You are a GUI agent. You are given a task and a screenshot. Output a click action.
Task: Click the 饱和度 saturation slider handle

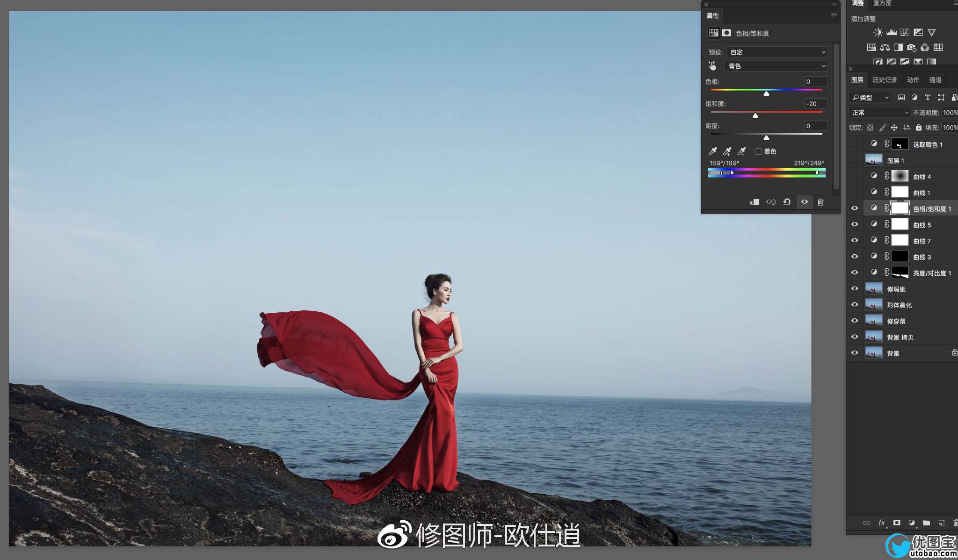point(755,115)
